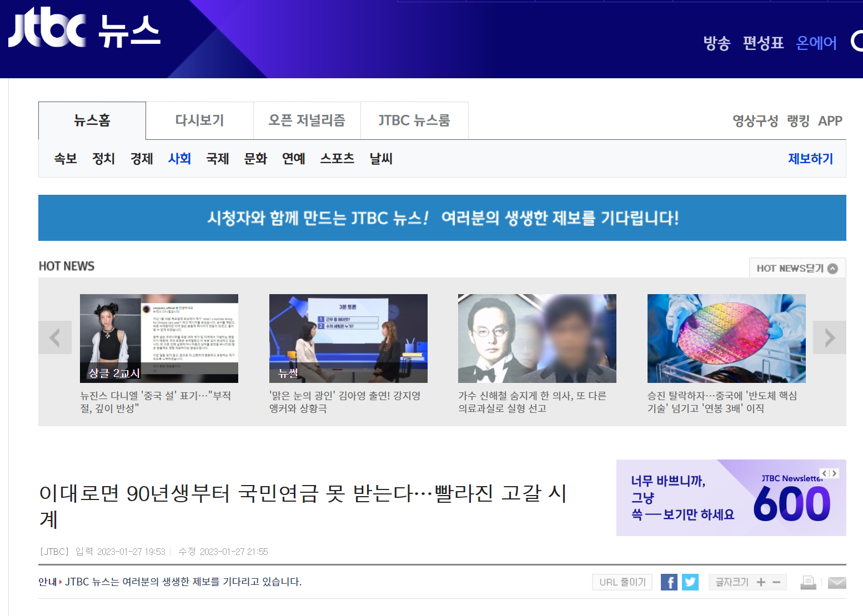Open the semiconductor wafer news thumbnail
Viewport: 863px width, 616px height.
(x=726, y=338)
